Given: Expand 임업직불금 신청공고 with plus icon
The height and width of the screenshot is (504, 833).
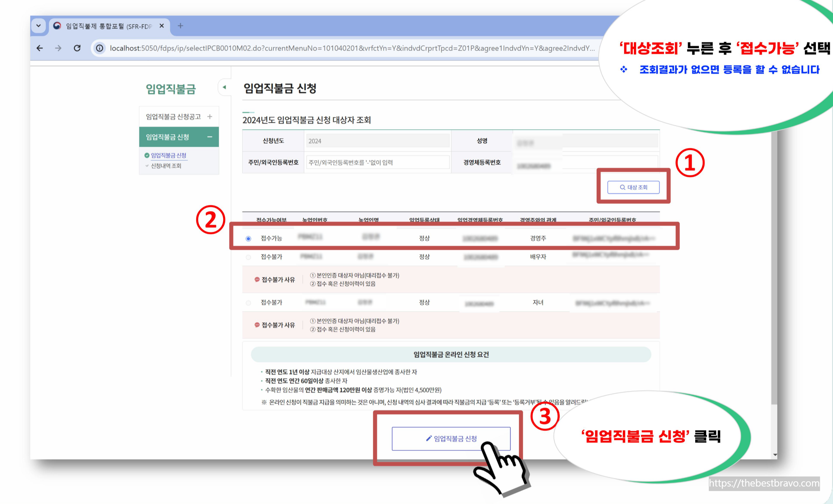Looking at the screenshot, I should point(209,117).
